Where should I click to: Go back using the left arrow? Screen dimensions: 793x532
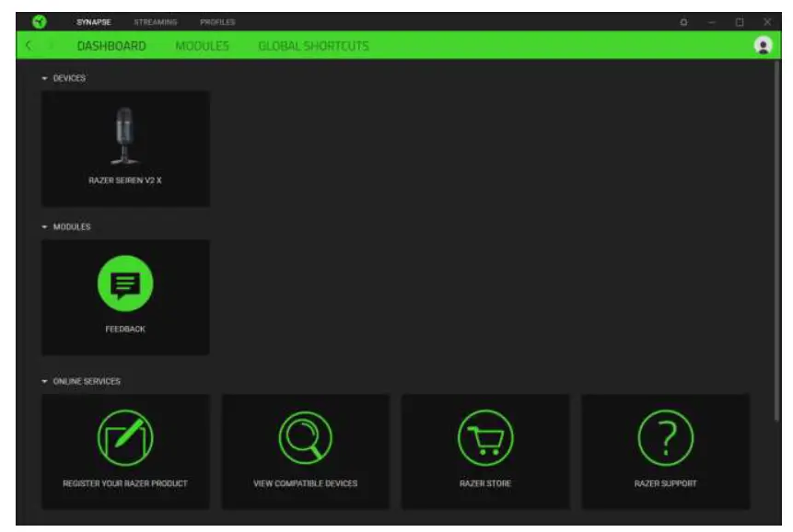29,45
